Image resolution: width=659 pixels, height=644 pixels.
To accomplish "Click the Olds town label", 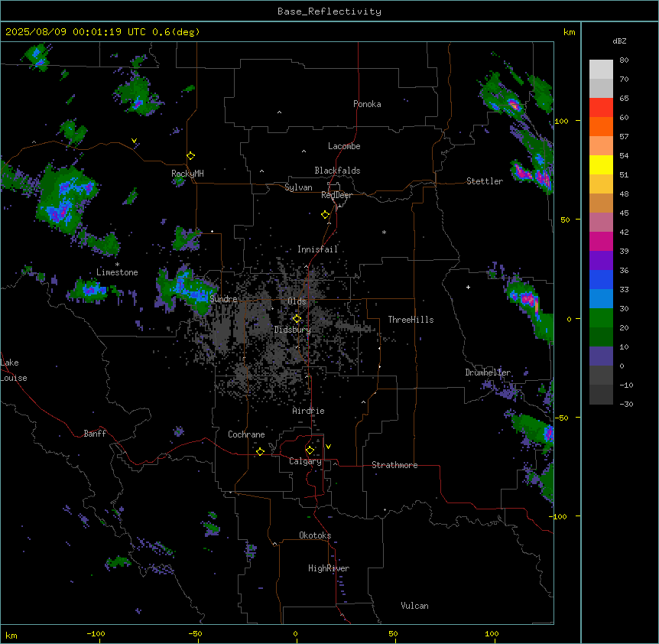I will point(297,301).
